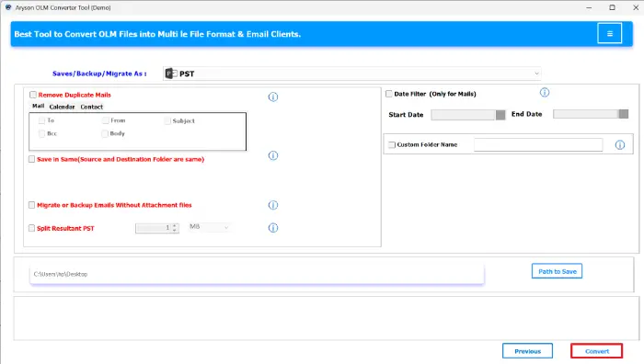Viewport: 644px width, 364px height.
Task: Enable Save in Same folder checkbox
Action: (x=31, y=159)
